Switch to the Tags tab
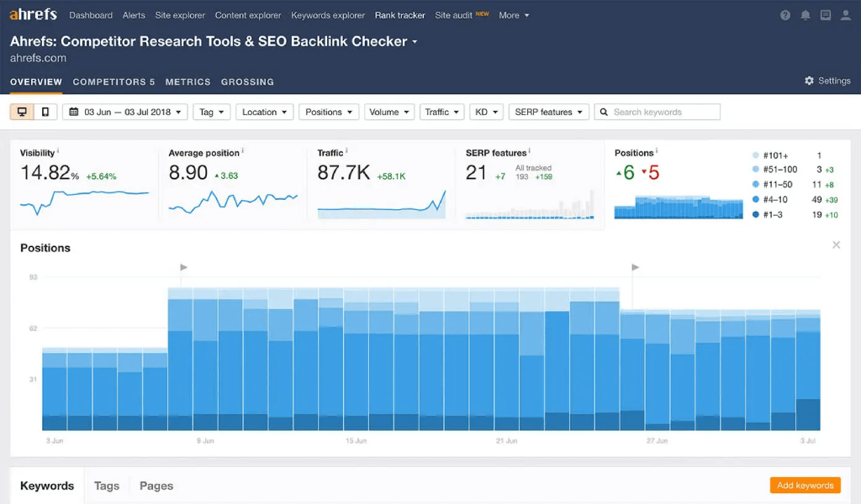861x504 pixels. 107,486
